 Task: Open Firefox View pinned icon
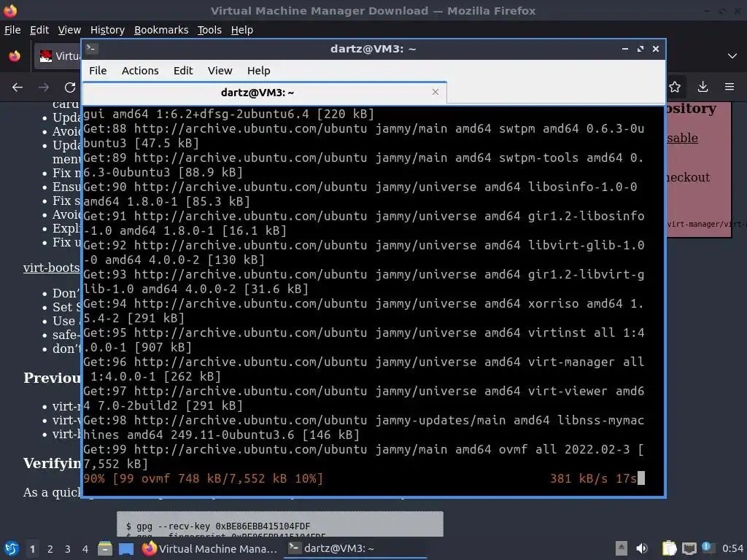pos(15,55)
